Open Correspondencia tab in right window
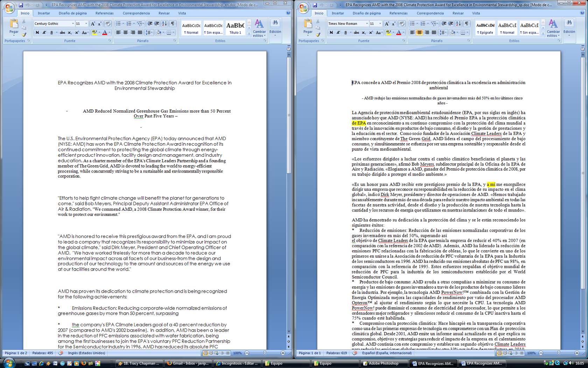This screenshot has height=368, width=588. tap(430, 13)
